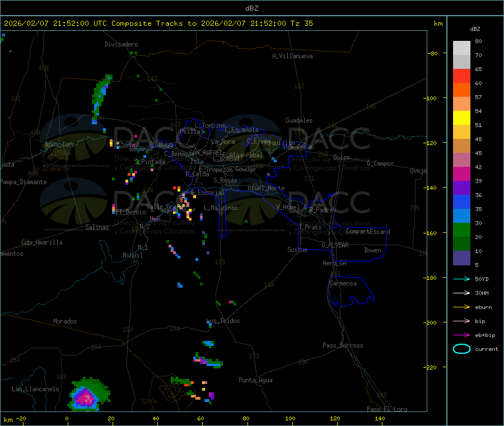Click the 'Soitue' map label
The image size is (504, 426).
pos(297,250)
